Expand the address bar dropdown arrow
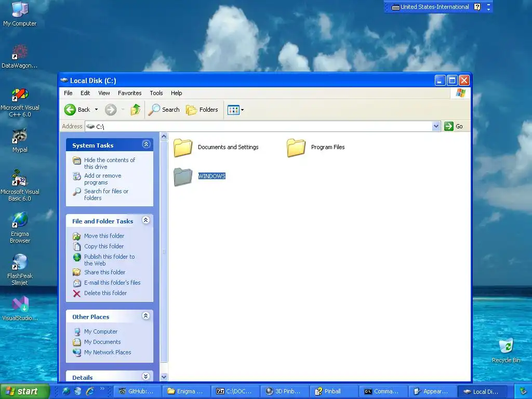The image size is (532, 399). [x=436, y=126]
